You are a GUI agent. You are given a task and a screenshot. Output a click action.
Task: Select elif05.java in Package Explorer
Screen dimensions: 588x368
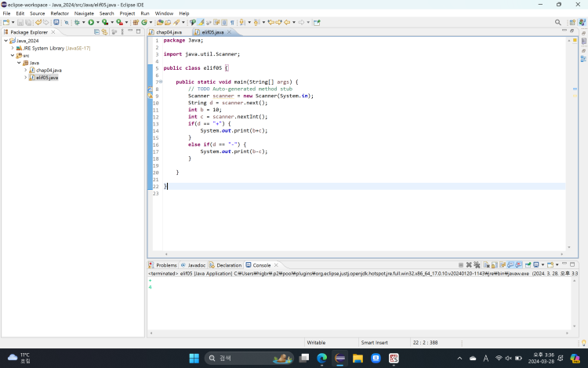click(47, 78)
